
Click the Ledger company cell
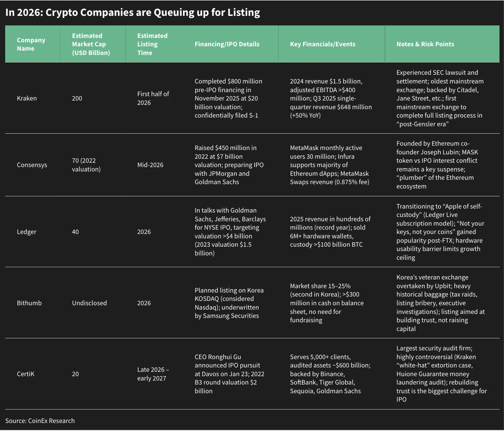click(26, 232)
